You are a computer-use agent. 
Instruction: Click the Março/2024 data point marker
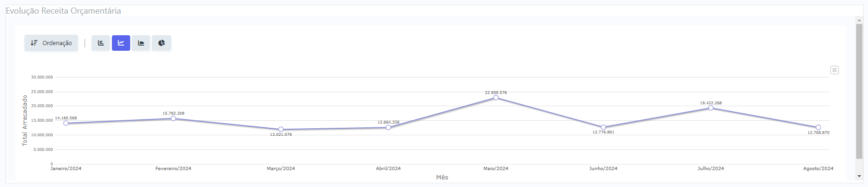(281, 129)
